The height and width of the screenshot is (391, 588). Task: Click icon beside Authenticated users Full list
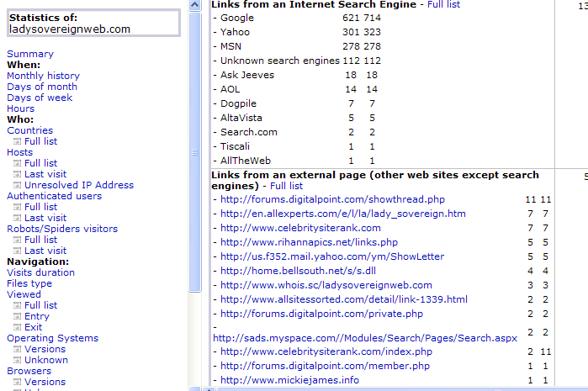click(18, 207)
